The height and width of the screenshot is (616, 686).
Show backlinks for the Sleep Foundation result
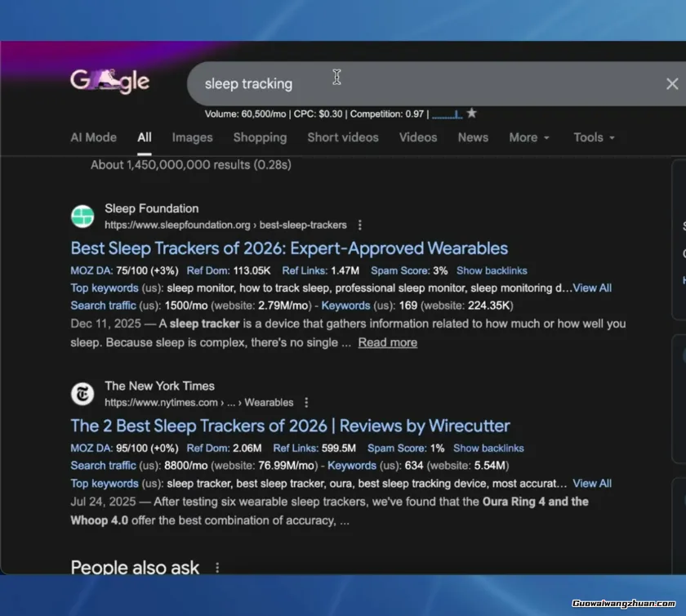[x=492, y=270]
